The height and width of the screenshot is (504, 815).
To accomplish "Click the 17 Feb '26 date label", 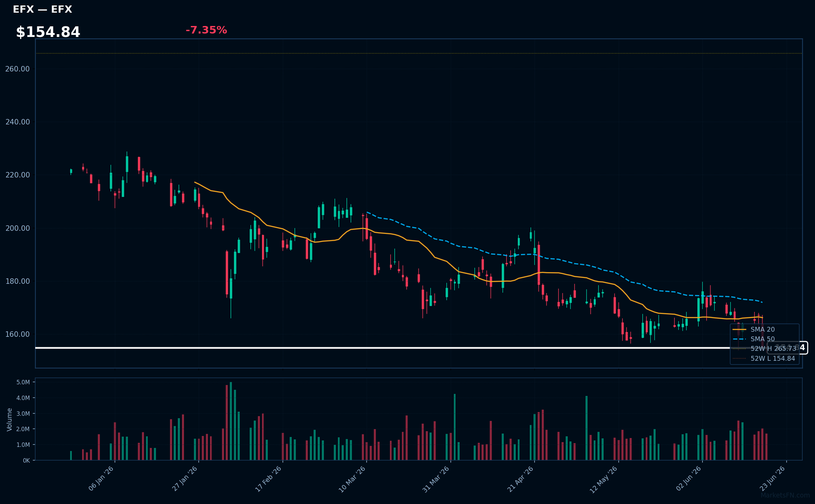I will pos(268,479).
